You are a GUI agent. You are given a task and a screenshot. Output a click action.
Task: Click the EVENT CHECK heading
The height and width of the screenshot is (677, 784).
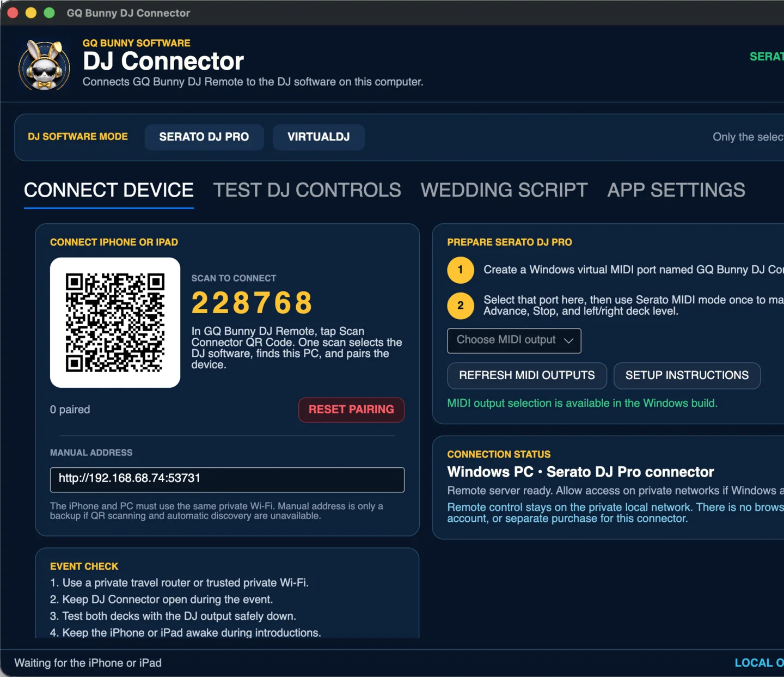84,566
